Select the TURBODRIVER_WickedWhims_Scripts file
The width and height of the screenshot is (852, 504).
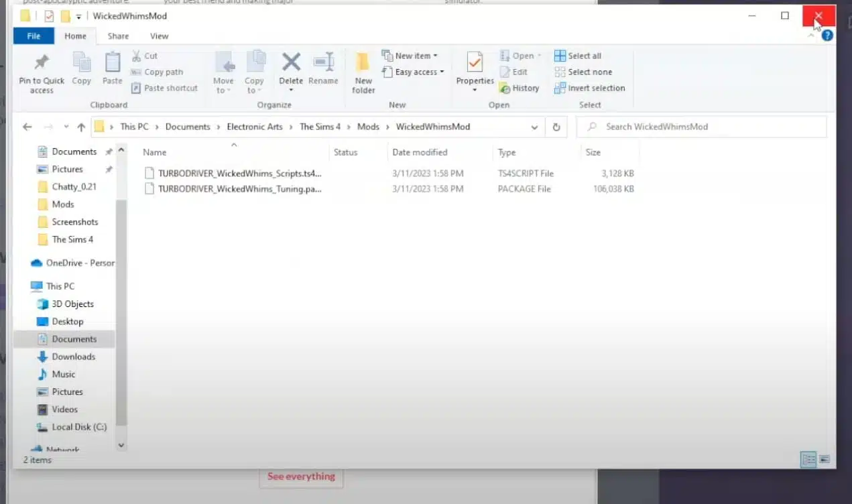click(233, 173)
